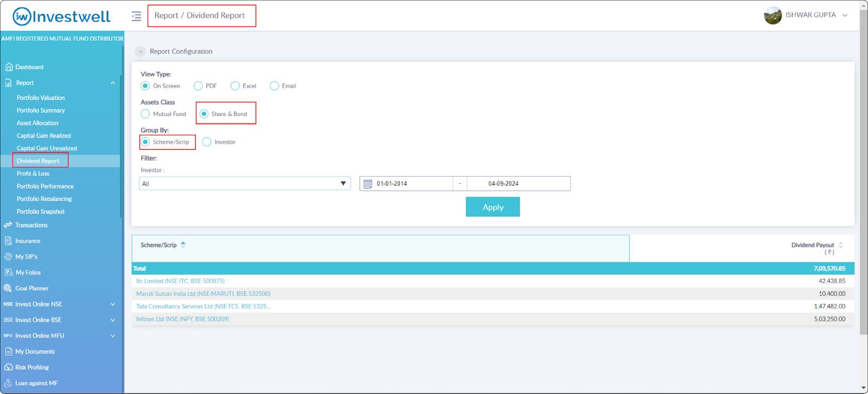Click the MFU icon beside Invest Online MFU
The image size is (868, 394).
point(8,335)
